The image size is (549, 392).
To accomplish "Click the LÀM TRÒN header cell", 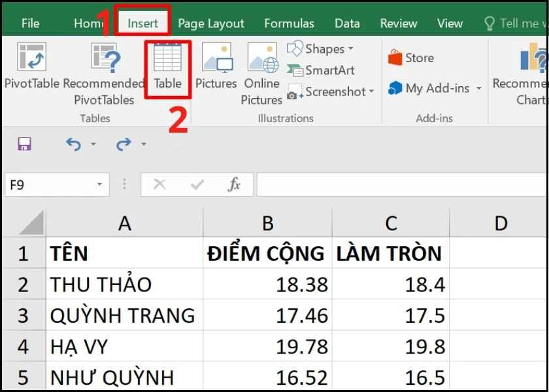I will [x=391, y=253].
